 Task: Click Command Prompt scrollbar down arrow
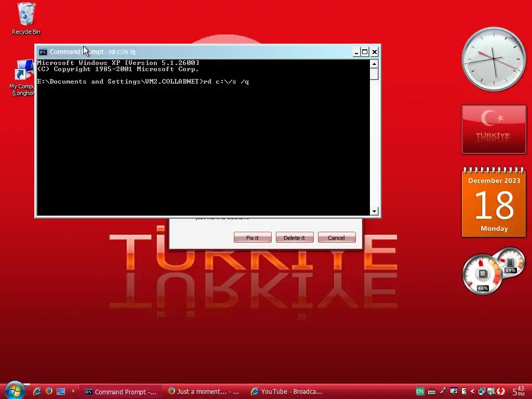(x=374, y=211)
